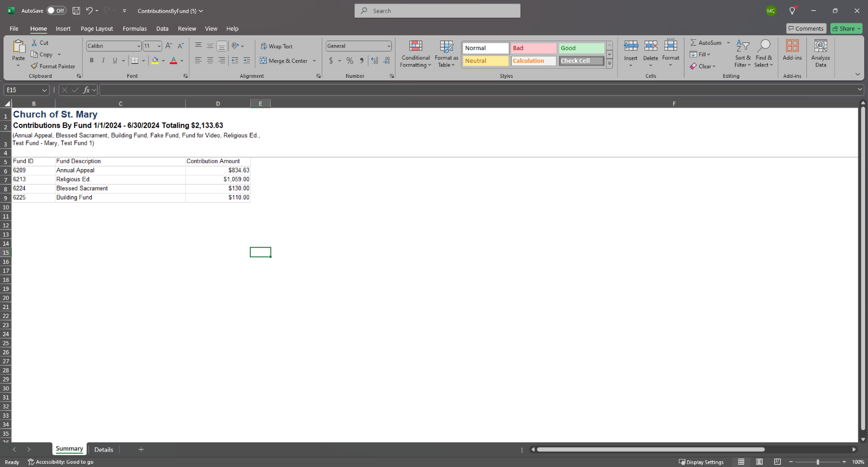
Task: Expand the Merge & Center dropdown arrow
Action: (315, 61)
